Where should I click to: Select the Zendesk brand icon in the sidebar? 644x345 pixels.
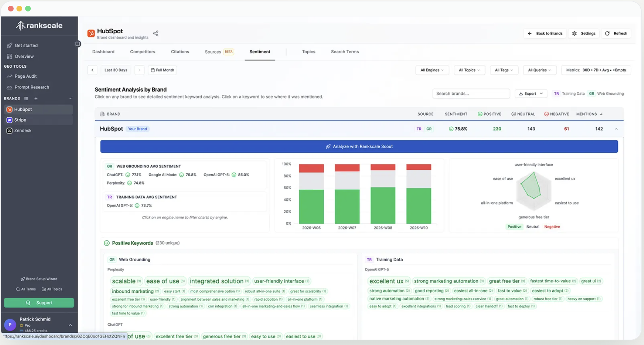pos(10,131)
